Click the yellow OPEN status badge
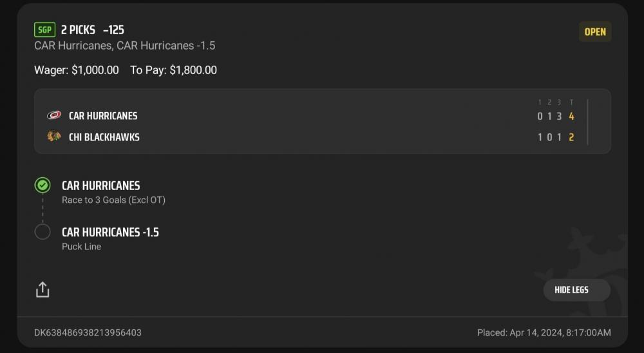The image size is (644, 353). coord(594,32)
